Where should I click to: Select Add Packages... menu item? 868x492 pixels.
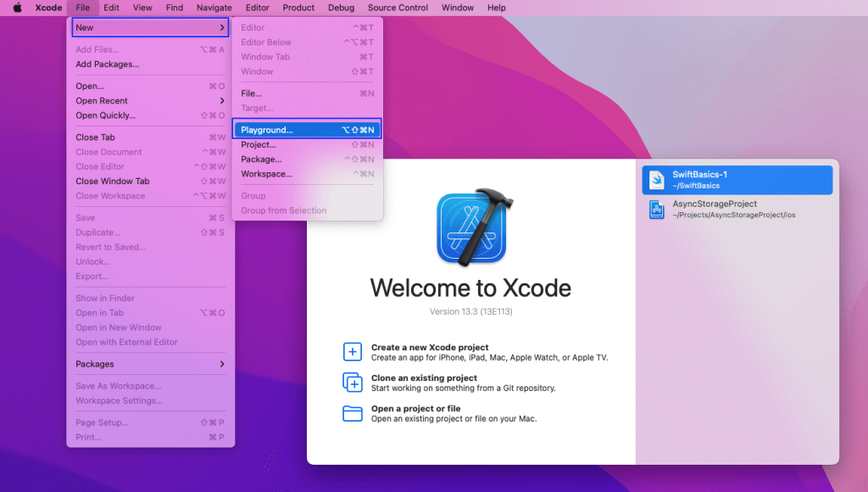(x=108, y=64)
